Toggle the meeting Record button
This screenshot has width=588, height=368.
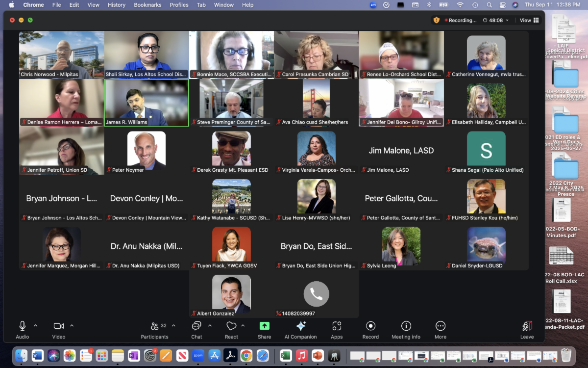[370, 326]
